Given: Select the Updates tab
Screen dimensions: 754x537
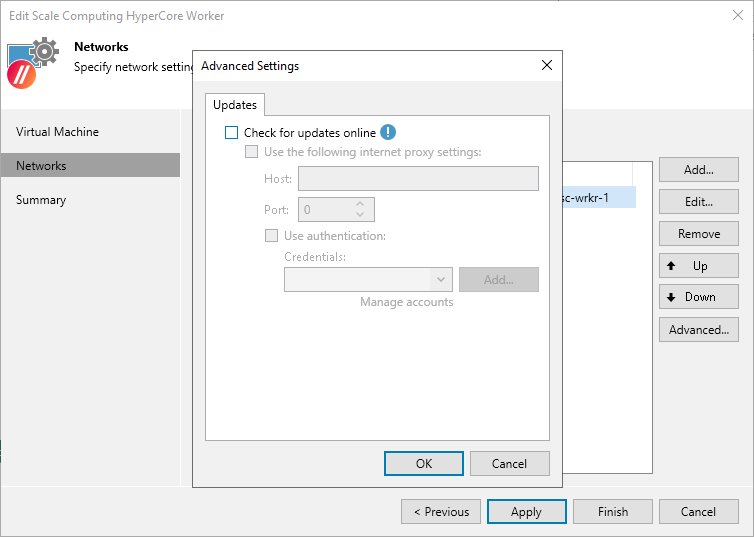Looking at the screenshot, I should 235,105.
